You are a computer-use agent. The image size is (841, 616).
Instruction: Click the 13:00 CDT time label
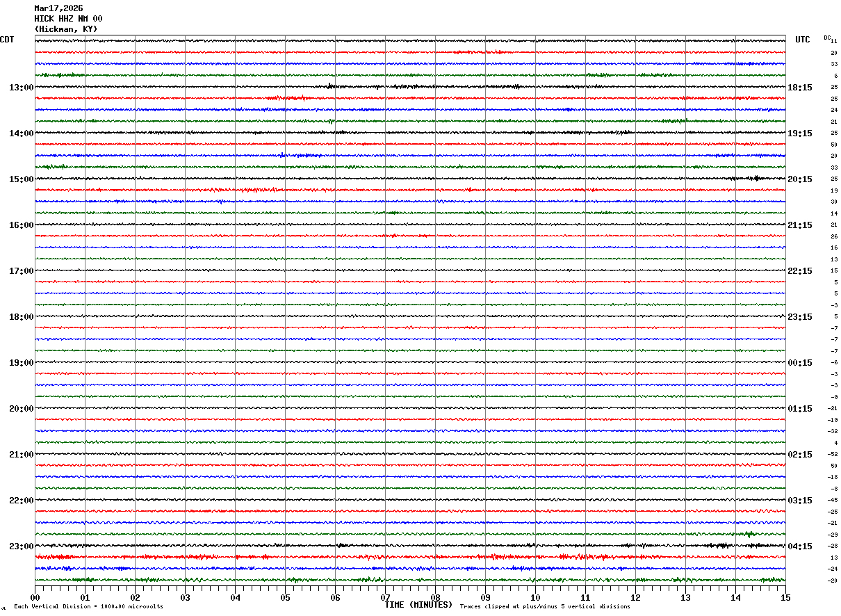click(x=21, y=88)
